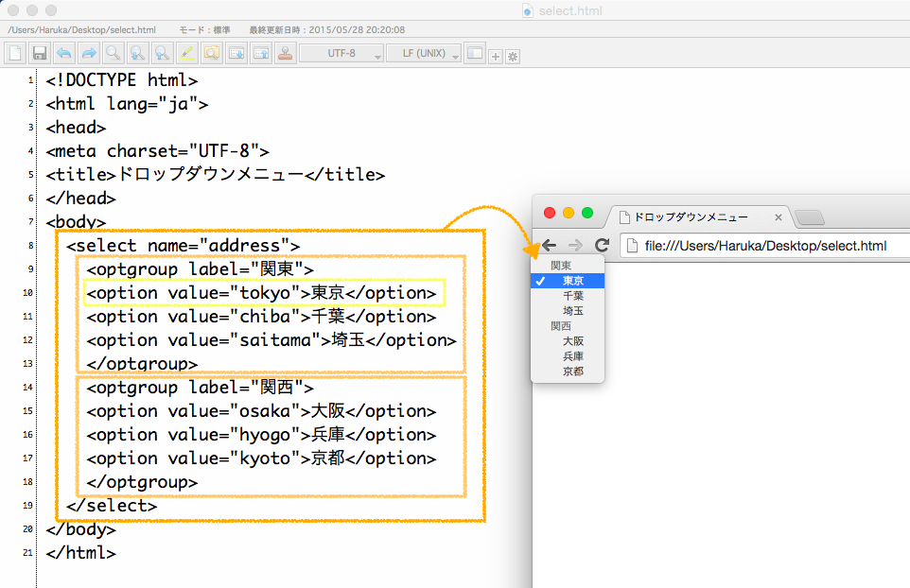Open the folder search icon
Viewport: 910px width, 588px height.
212,53
